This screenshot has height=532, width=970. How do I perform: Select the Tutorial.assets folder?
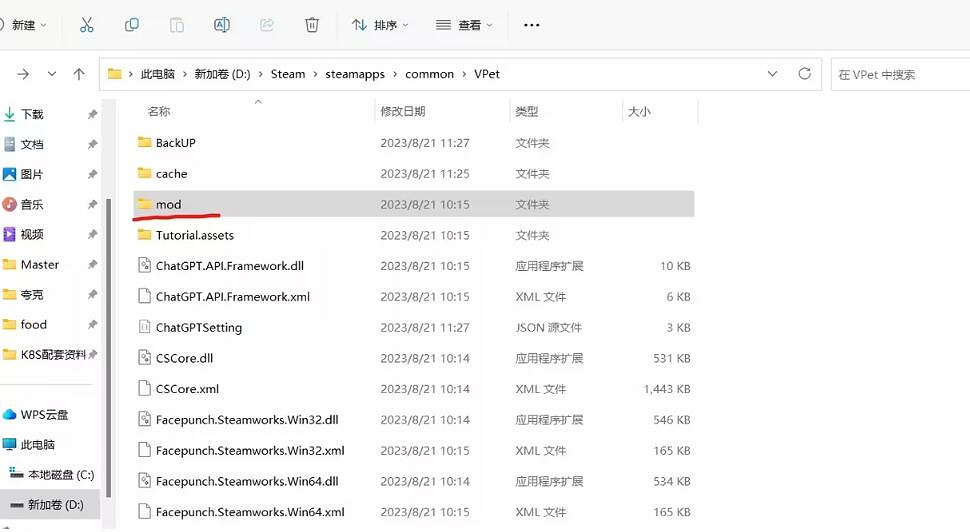point(413,235)
